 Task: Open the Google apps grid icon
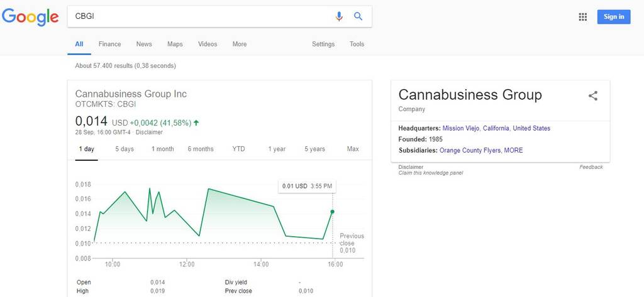tap(582, 17)
